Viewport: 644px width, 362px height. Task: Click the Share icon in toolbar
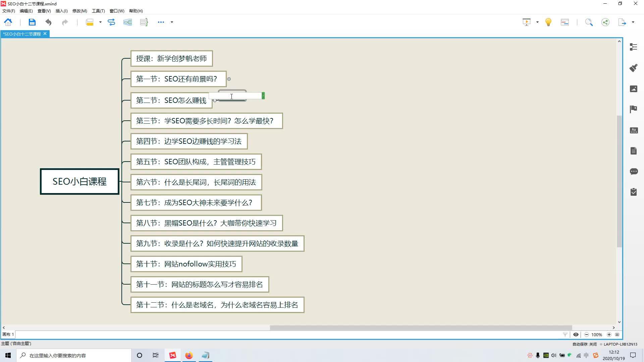(x=605, y=22)
